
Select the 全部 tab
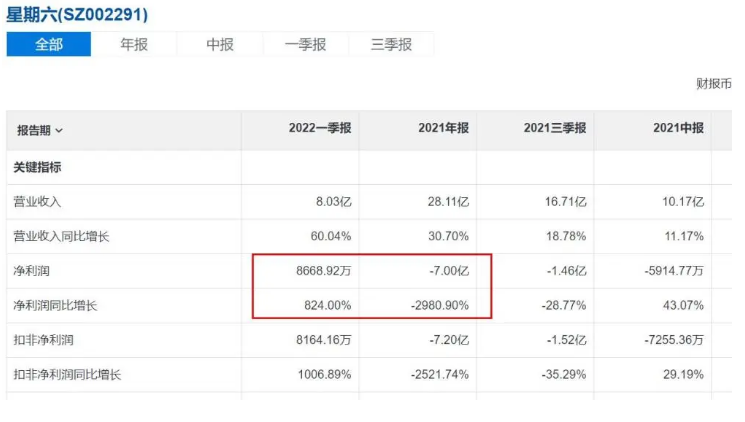[x=48, y=44]
